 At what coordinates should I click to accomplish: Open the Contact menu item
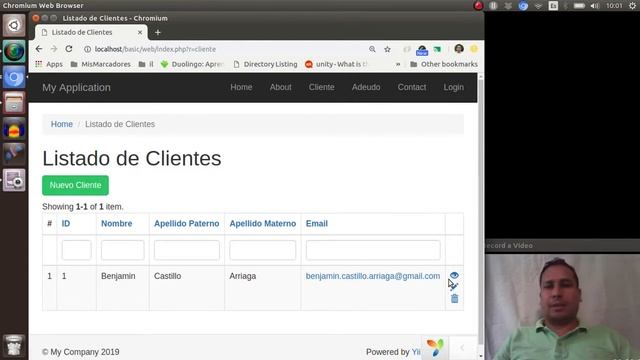(412, 87)
